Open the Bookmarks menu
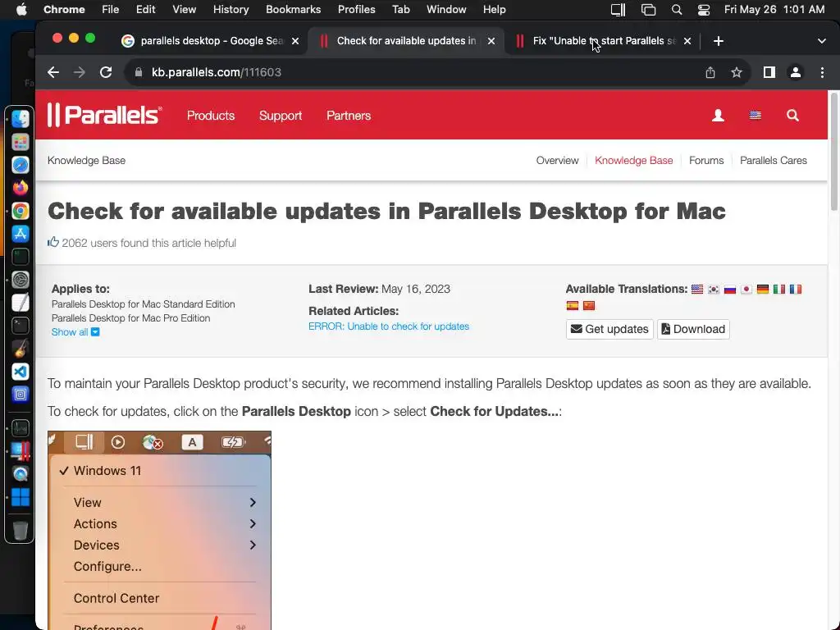 (294, 10)
